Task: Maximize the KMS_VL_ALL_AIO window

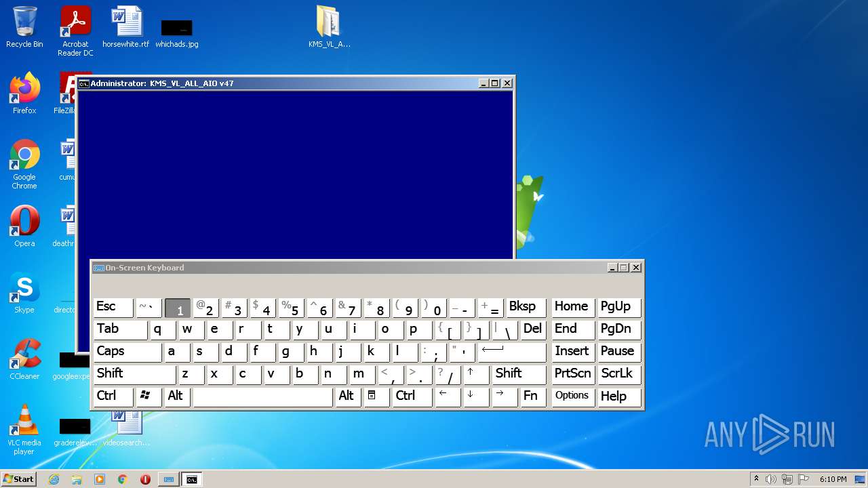Action: click(x=495, y=83)
